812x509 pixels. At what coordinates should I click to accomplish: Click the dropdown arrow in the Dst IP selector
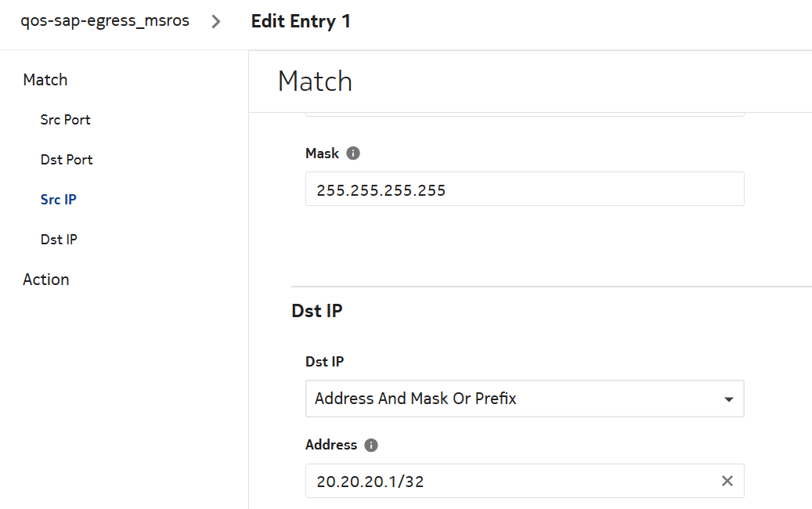point(728,399)
